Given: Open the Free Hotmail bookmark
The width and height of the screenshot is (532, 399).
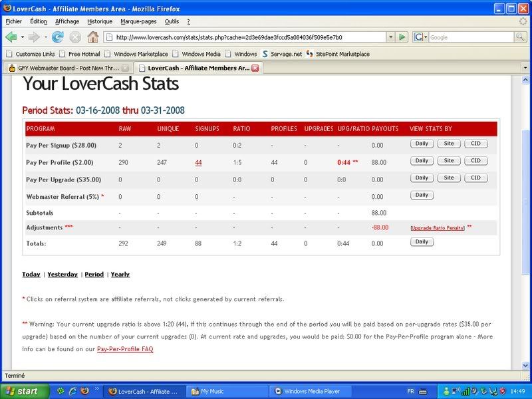Looking at the screenshot, I should (x=80, y=54).
